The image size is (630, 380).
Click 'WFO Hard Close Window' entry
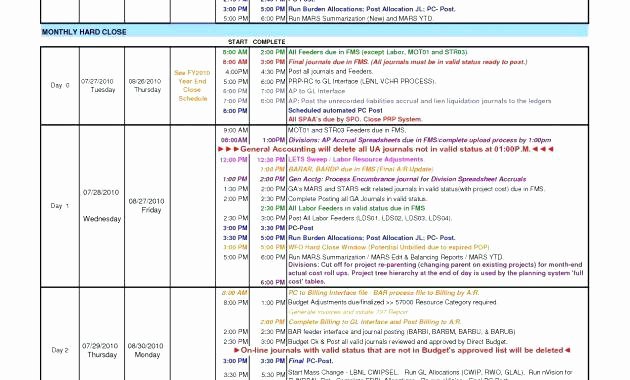[x=389, y=247]
